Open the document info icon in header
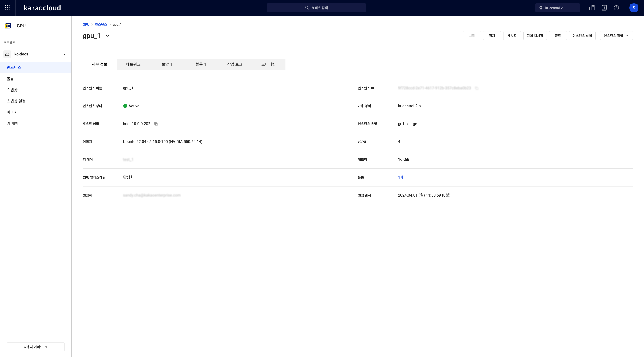 604,8
